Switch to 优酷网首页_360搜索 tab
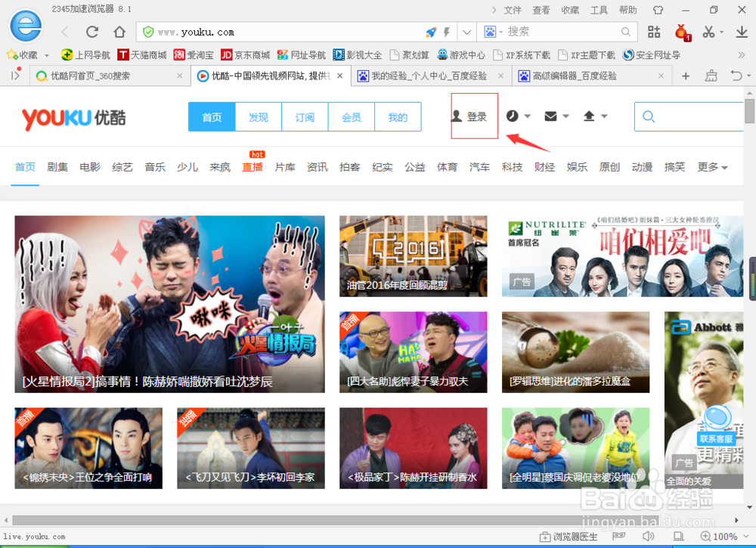 tap(110, 76)
